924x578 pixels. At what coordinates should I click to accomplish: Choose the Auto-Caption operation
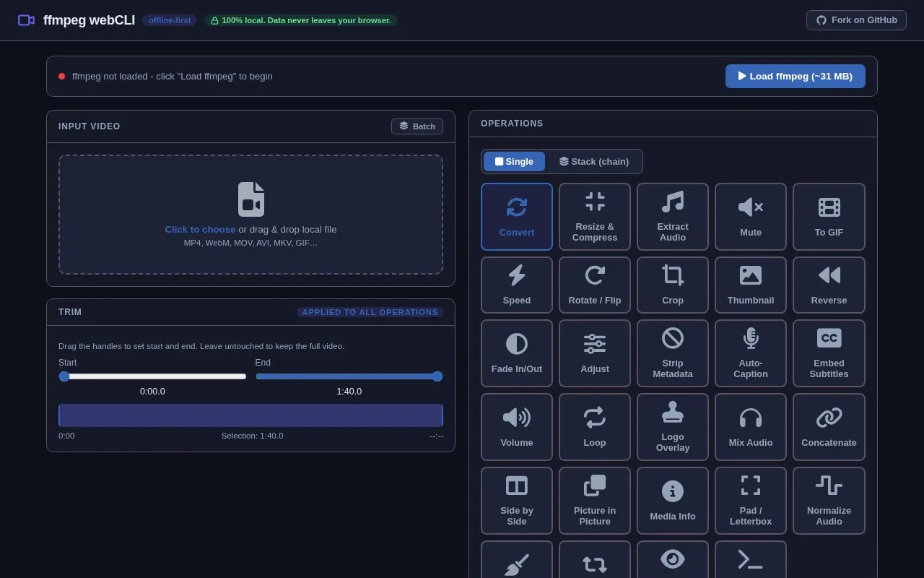[x=751, y=353]
